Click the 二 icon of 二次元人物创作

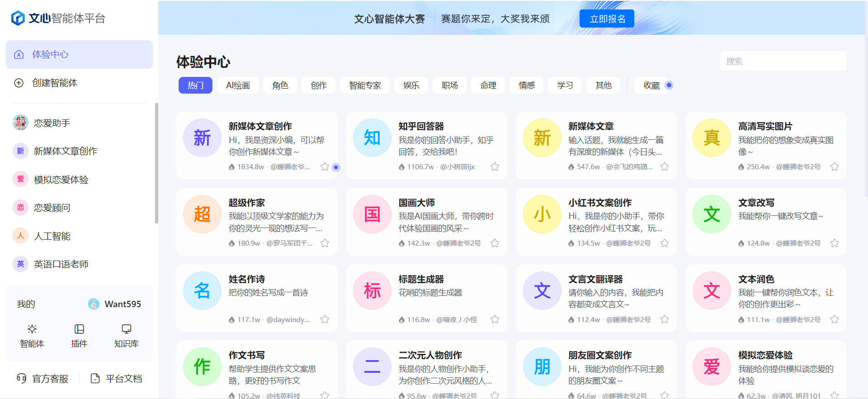[x=372, y=366]
